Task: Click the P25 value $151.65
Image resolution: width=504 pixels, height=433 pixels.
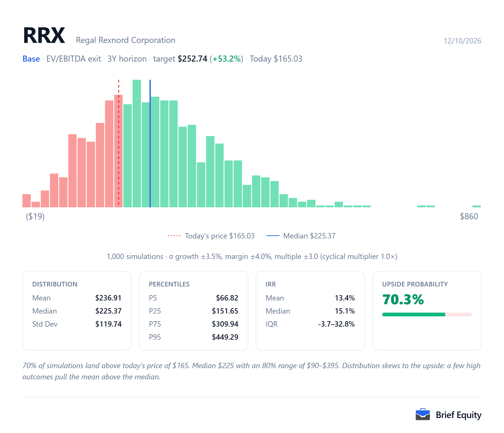Action: [x=225, y=311]
